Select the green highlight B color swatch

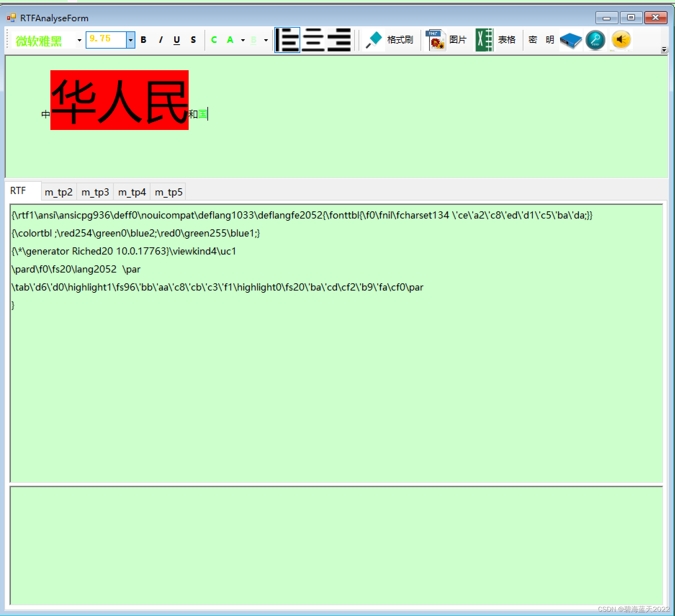(x=253, y=40)
